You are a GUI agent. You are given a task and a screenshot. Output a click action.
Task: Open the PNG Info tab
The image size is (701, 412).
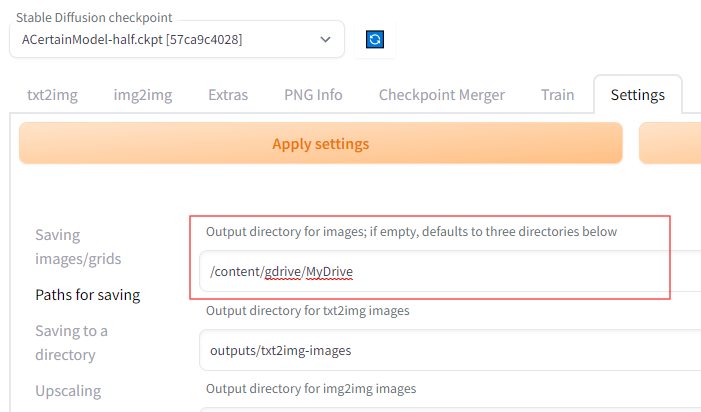point(313,95)
